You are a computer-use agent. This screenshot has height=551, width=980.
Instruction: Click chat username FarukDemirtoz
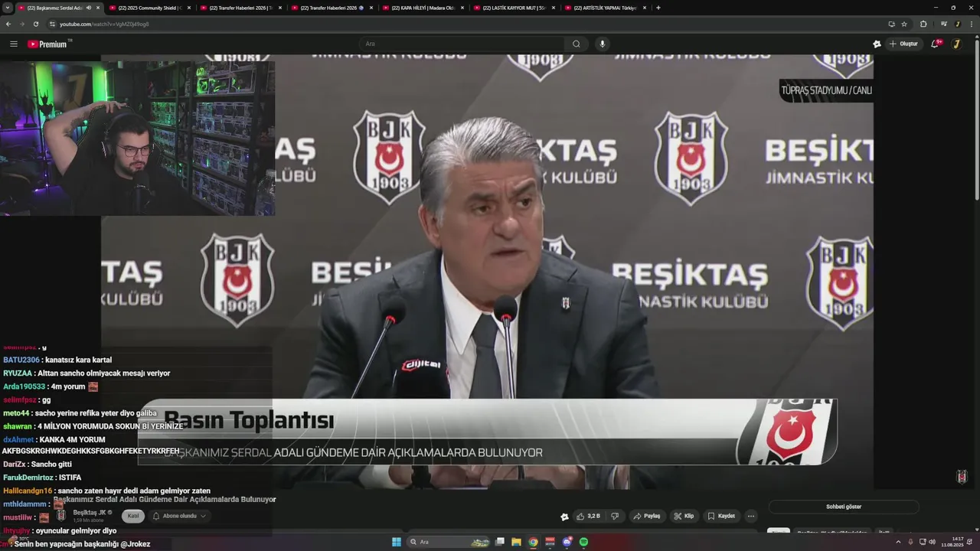click(28, 478)
